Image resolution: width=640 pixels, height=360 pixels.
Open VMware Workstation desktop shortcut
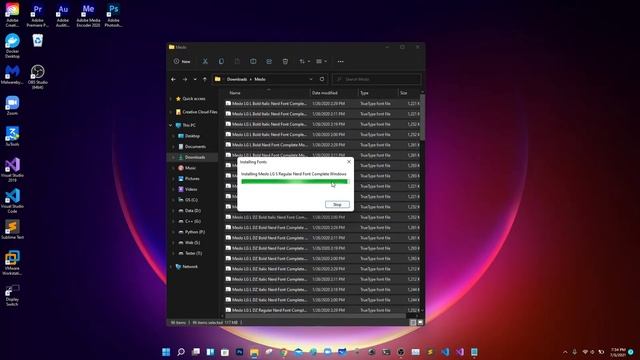[12, 262]
